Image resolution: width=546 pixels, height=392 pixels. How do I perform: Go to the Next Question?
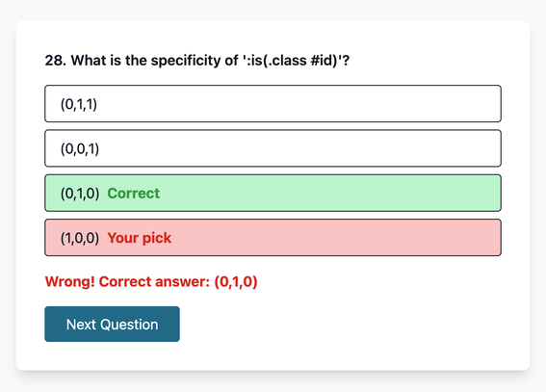(112, 325)
